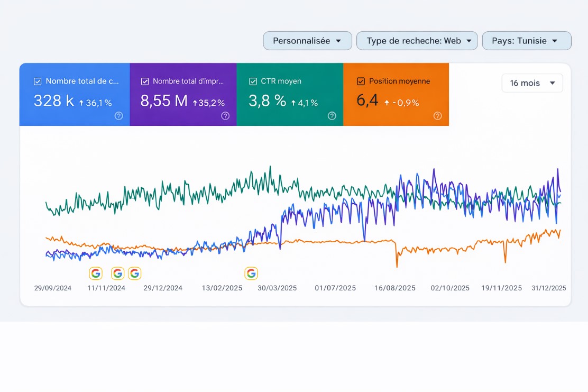This screenshot has height=392, width=588.
Task: Click the 16 mois date range selector
Action: coord(532,83)
